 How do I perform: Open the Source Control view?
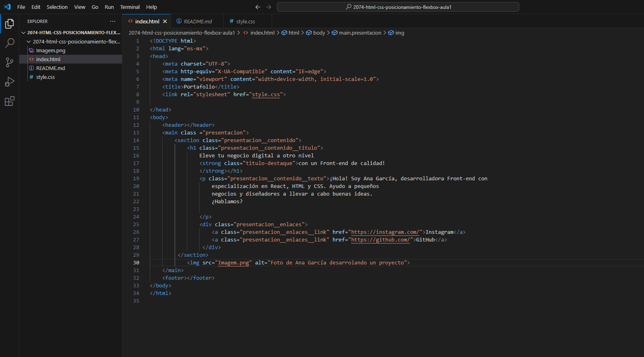coord(10,62)
